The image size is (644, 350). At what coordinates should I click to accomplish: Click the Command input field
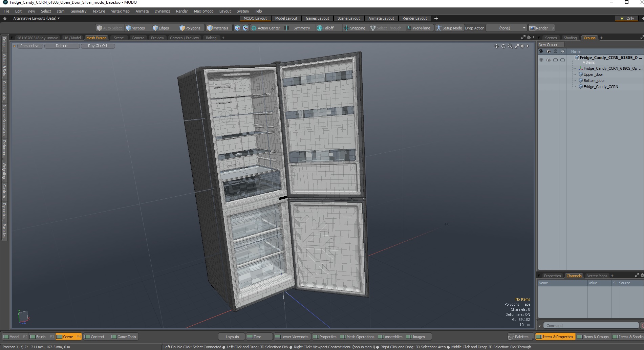point(591,326)
